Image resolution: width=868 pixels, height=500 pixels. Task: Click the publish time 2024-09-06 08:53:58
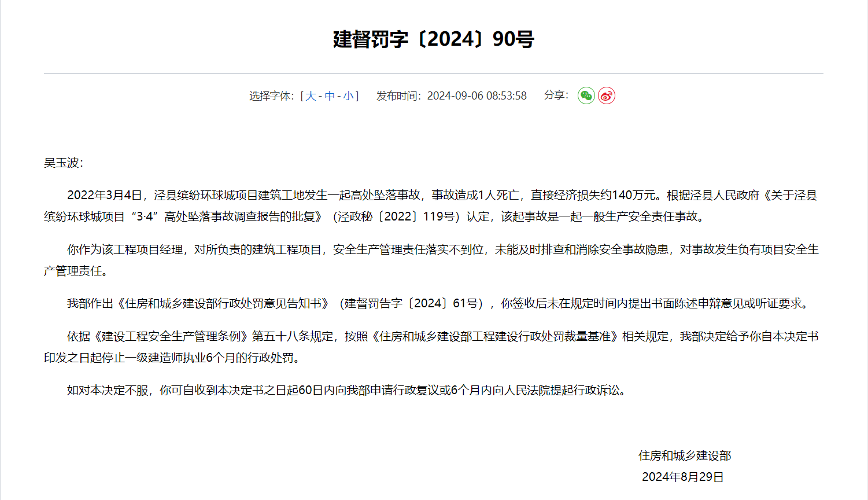pos(477,96)
